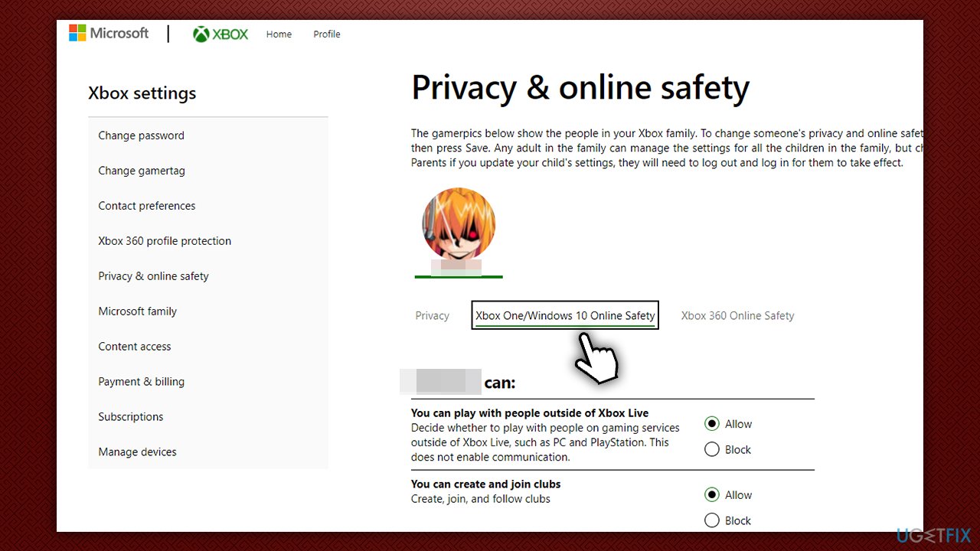980x551 pixels.
Task: Block creating and joining clubs
Action: pos(712,520)
